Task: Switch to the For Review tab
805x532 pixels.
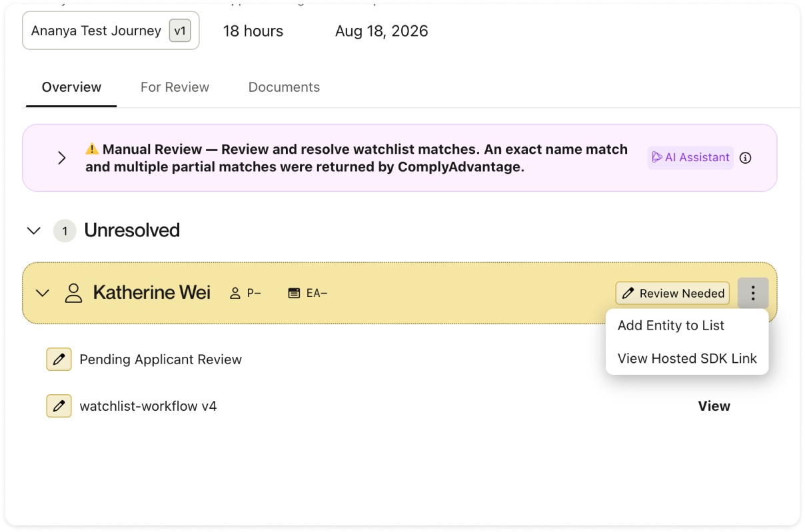Action: point(175,87)
